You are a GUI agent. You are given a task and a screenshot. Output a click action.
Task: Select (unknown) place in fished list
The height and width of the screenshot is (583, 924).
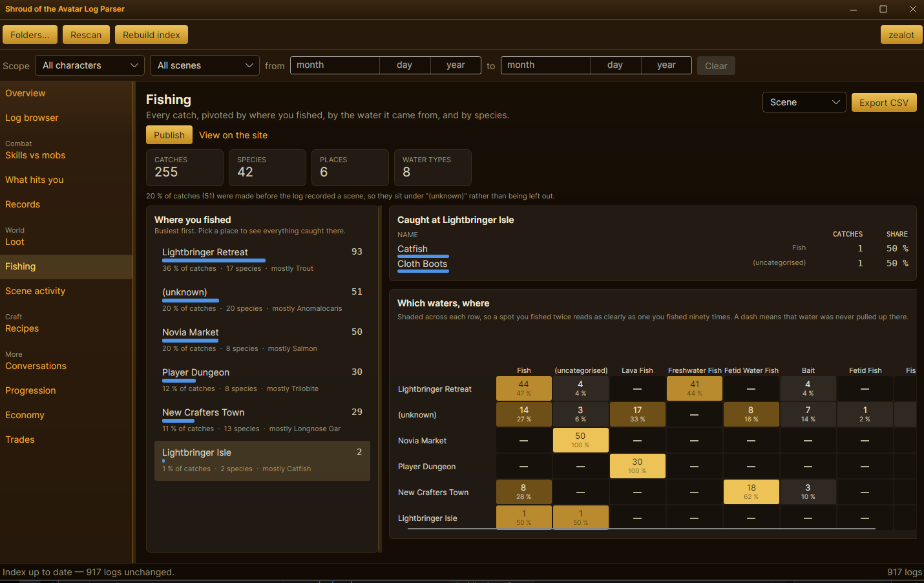click(262, 300)
